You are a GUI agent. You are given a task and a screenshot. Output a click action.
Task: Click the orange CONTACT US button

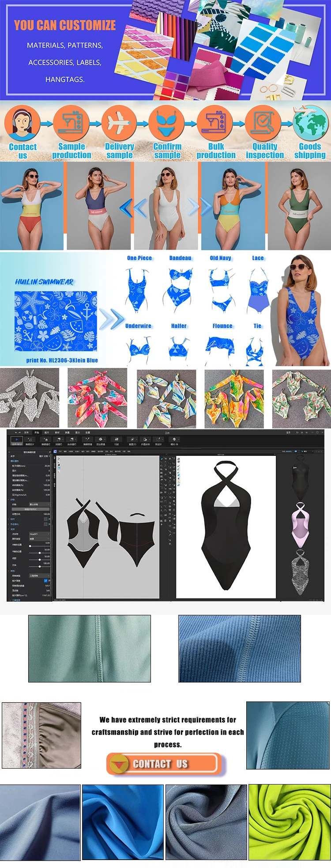[x=163, y=764]
